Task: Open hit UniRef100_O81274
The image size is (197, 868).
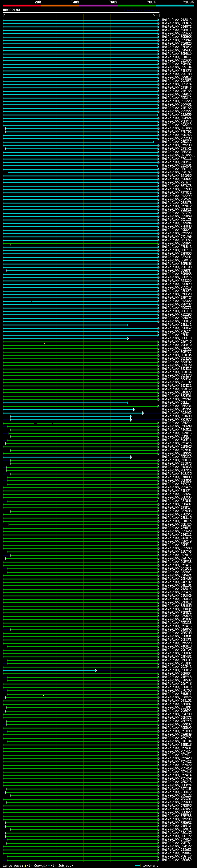Action: [x=177, y=84]
